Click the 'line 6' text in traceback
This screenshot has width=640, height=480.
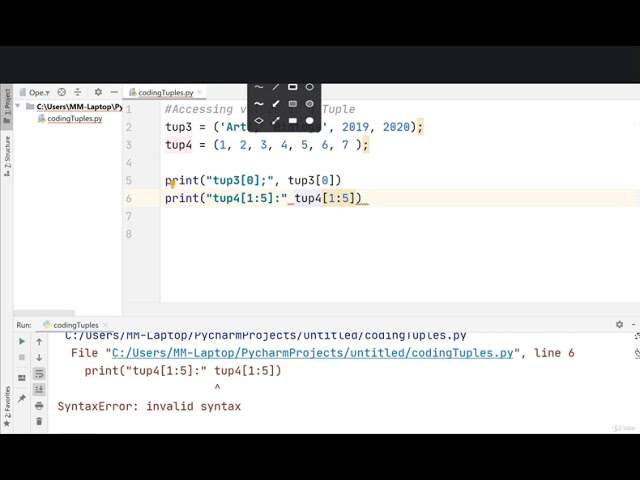(x=554, y=353)
